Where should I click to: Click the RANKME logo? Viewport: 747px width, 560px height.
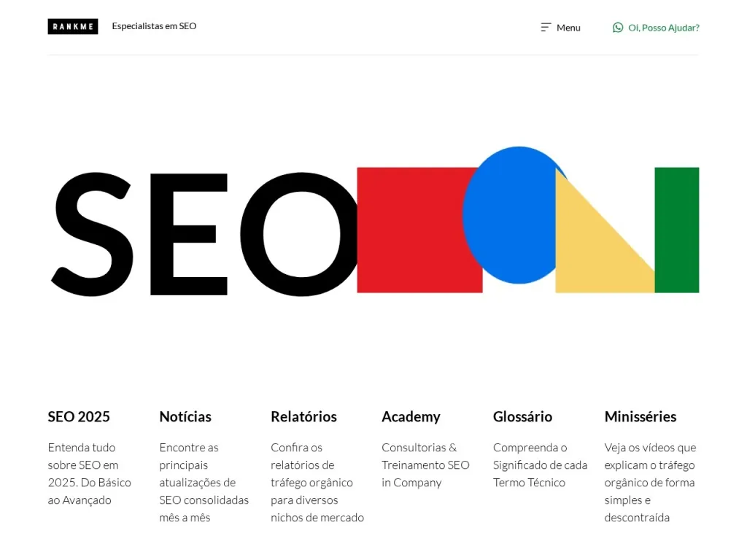(x=73, y=27)
